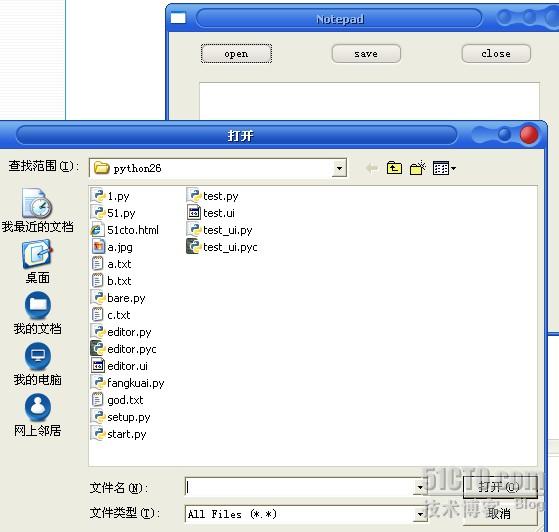559x532 pixels.
Task: Open the recent documents shortcut
Action: (x=37, y=211)
